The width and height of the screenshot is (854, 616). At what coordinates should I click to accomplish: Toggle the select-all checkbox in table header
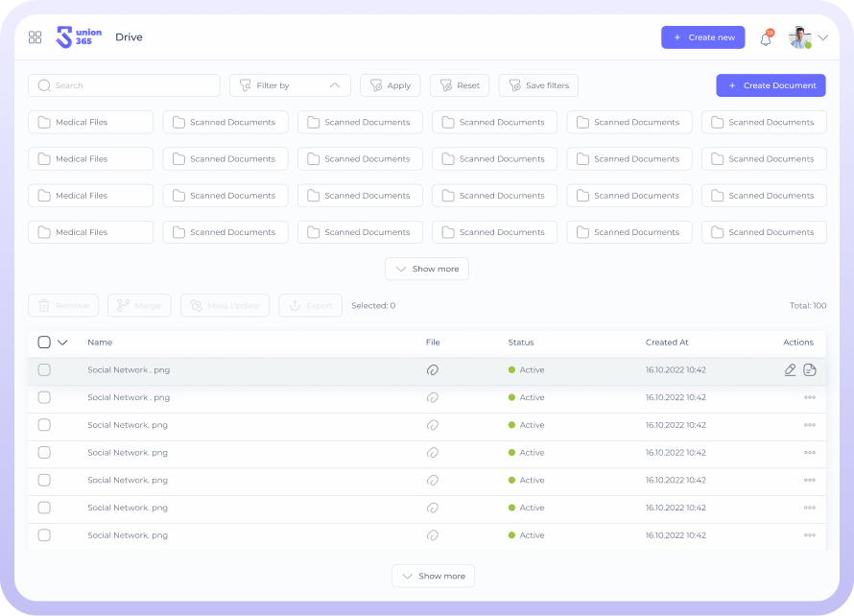point(44,343)
